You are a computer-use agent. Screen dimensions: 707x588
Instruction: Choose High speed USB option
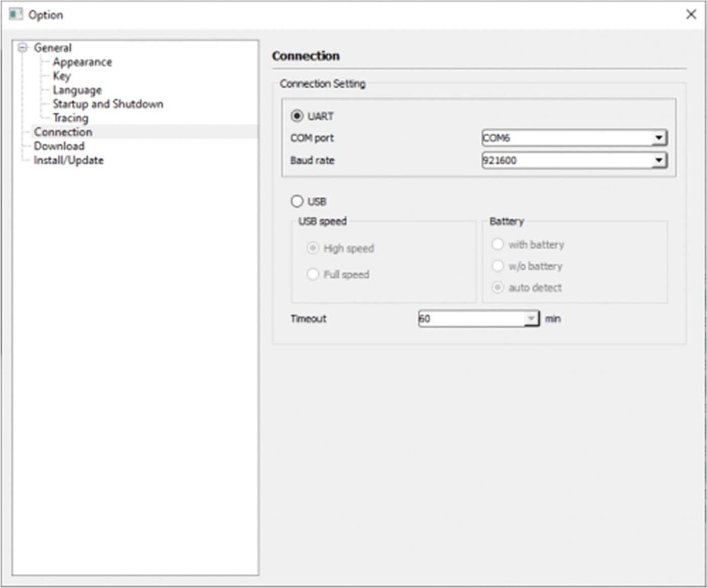[x=313, y=249]
